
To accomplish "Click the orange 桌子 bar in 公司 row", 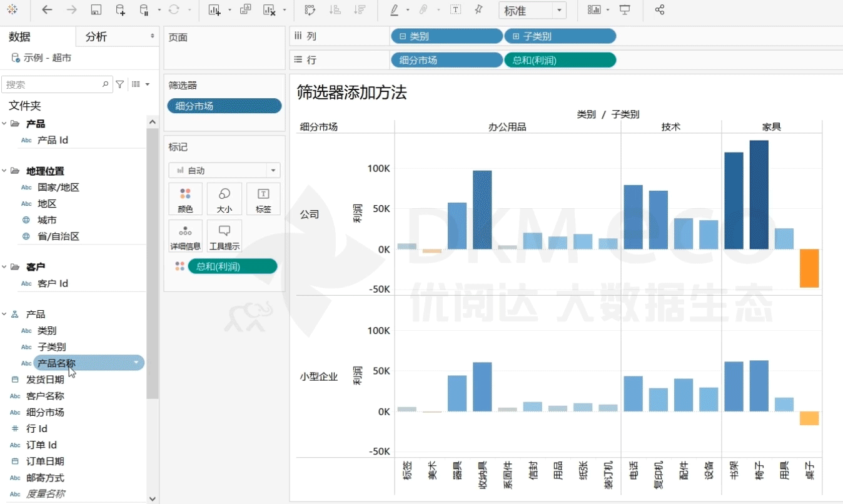I will (x=809, y=268).
